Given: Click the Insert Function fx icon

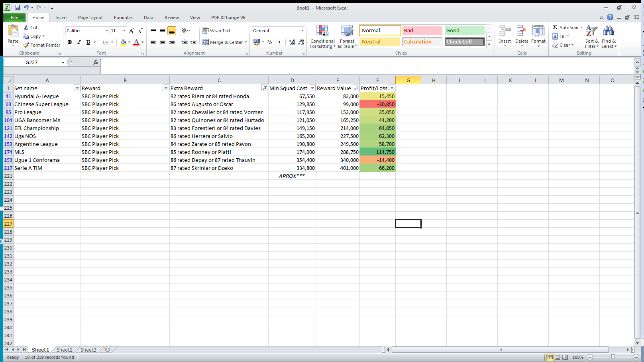Looking at the screenshot, I should [96, 62].
